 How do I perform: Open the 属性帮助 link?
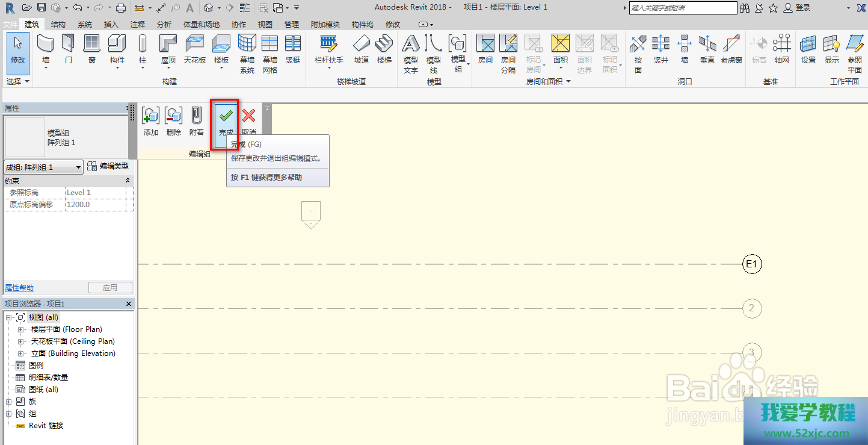[x=19, y=288]
